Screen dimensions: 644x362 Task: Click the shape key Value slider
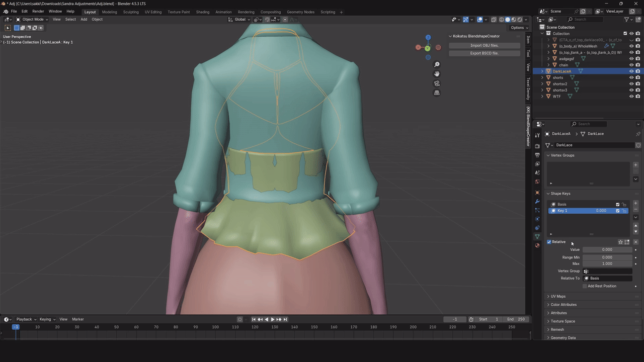(607, 249)
